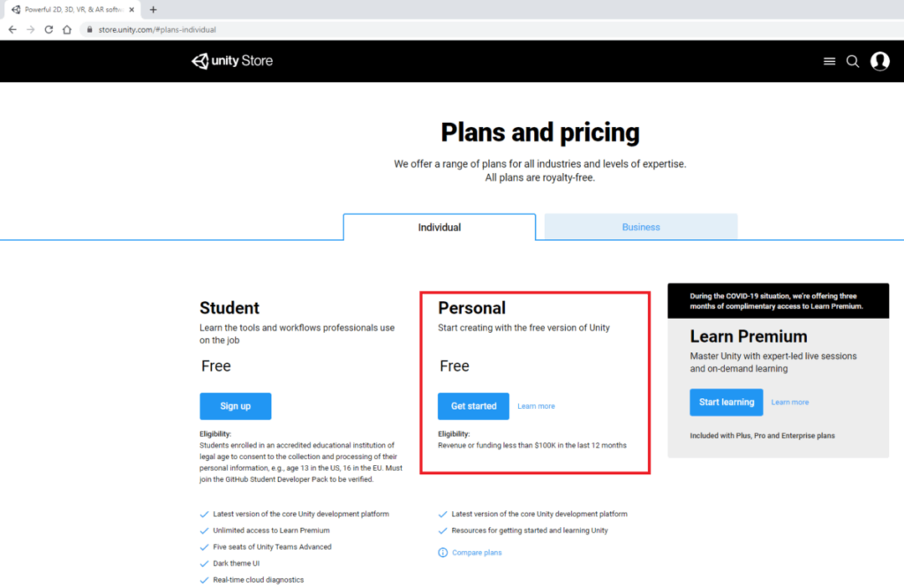Click the search magnifier icon
Screen dimensions: 904x588
pyautogui.click(x=853, y=61)
